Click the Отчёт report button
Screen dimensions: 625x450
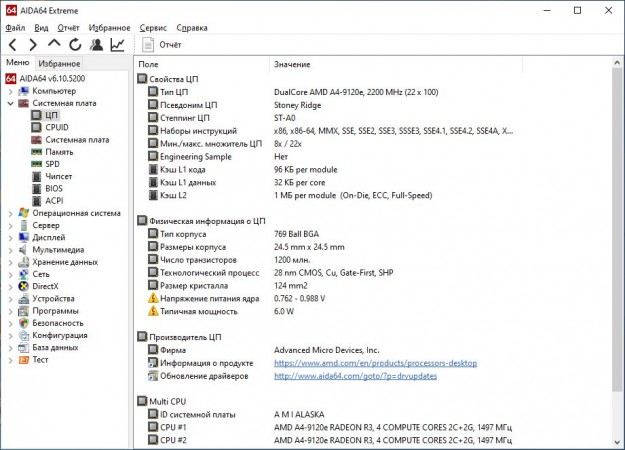[161, 45]
